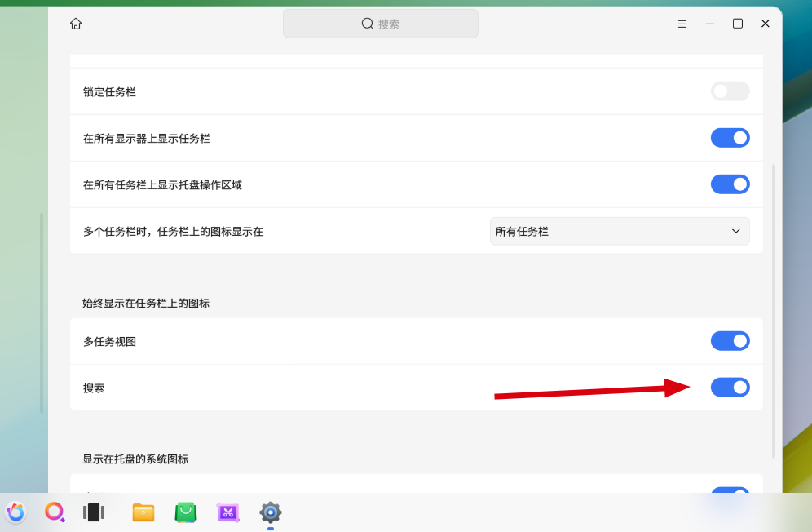
Task: Open the hamburger options menu
Action: [x=682, y=24]
